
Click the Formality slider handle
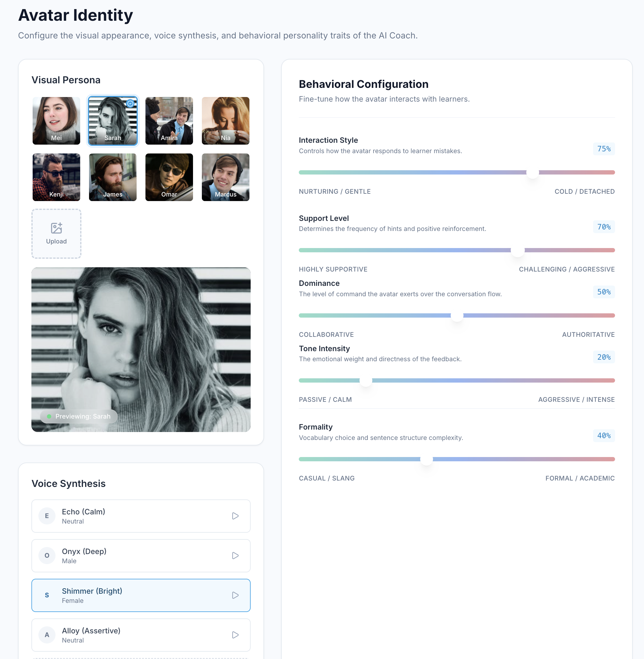[426, 459]
